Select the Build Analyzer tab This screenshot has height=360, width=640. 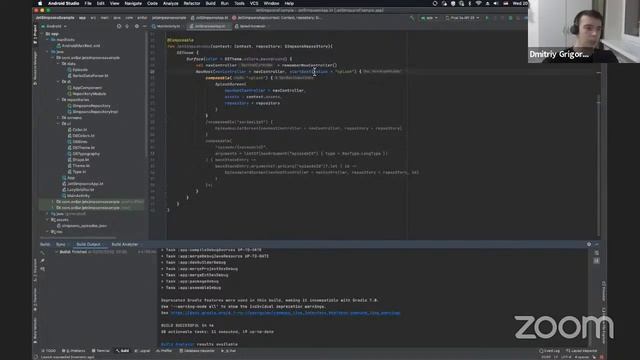125,244
